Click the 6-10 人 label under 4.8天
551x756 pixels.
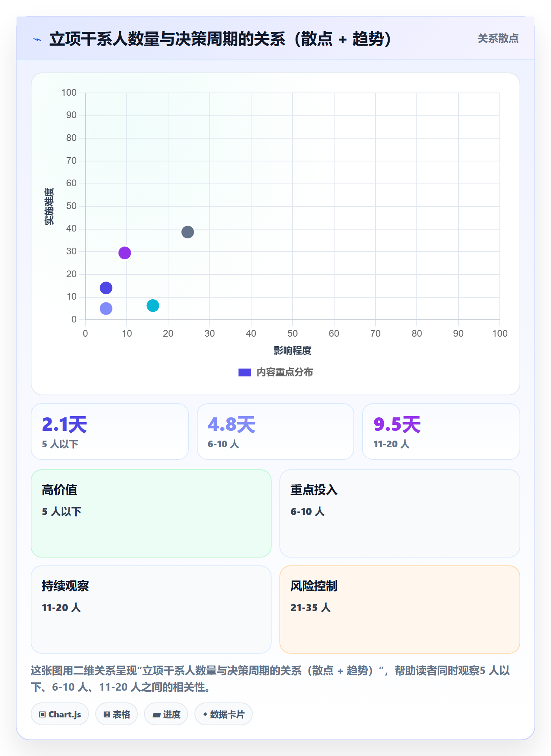tap(224, 444)
